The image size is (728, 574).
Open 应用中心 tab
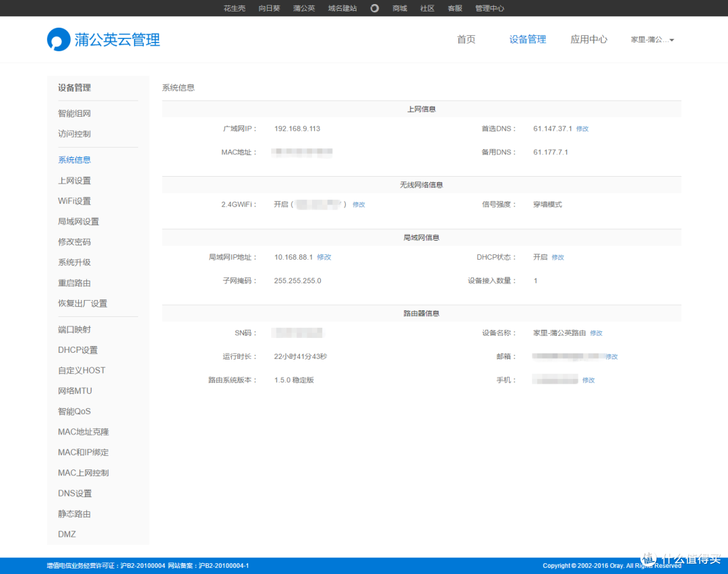coord(588,40)
